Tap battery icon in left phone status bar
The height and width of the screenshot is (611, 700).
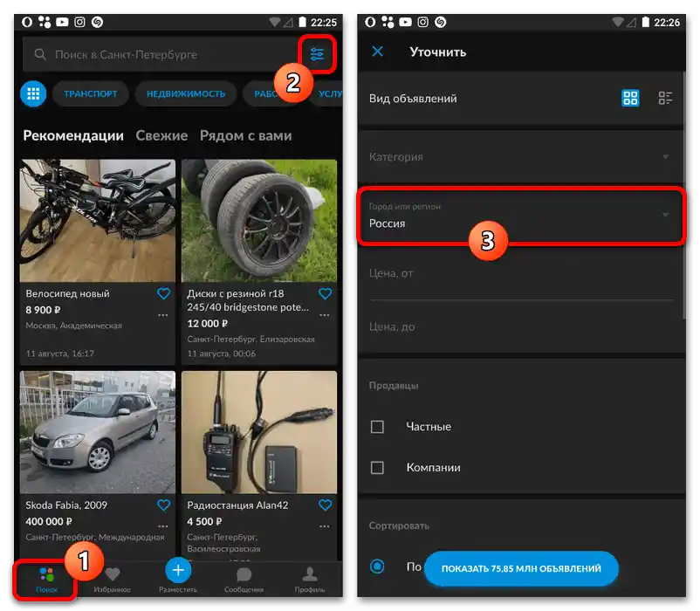click(302, 22)
